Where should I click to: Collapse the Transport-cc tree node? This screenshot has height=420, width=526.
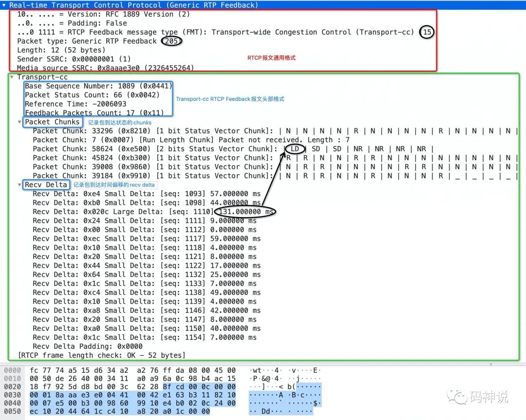pyautogui.click(x=12, y=77)
